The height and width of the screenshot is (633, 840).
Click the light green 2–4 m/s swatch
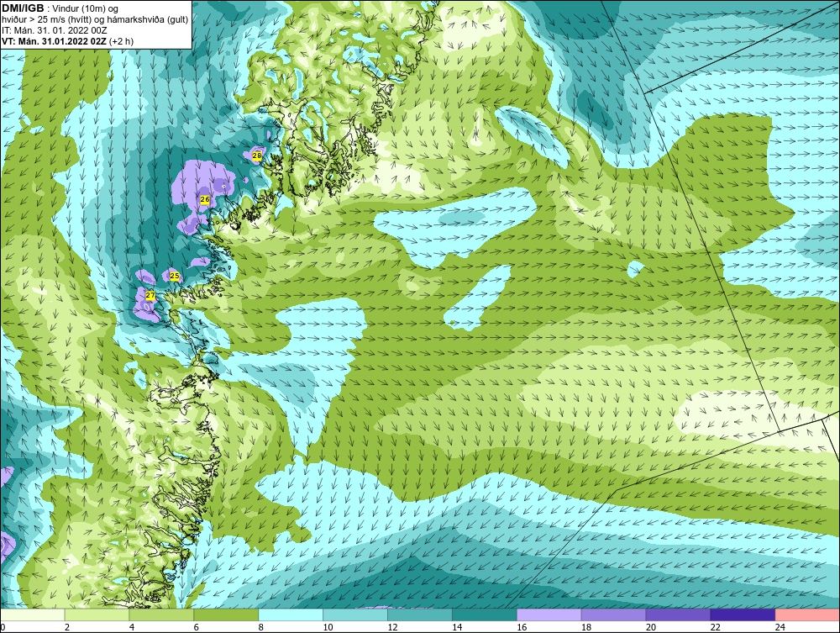97,615
